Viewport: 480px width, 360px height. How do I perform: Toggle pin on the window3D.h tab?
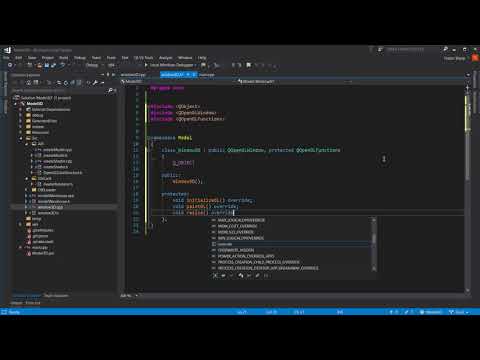pyautogui.click(x=188, y=75)
